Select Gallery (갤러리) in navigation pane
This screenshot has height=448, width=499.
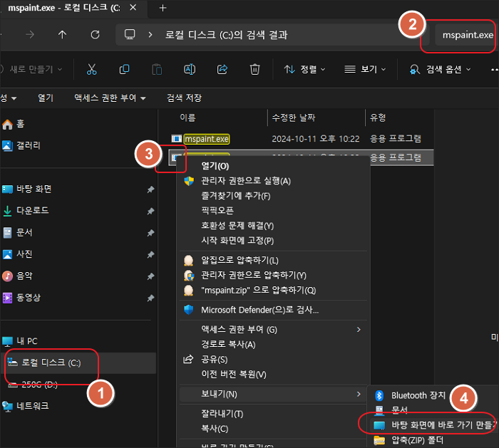pos(21,145)
